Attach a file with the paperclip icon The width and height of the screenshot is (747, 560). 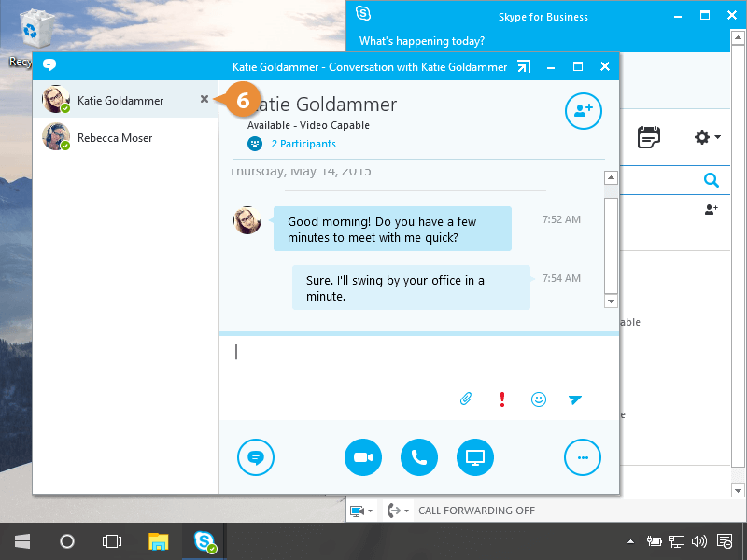[466, 399]
